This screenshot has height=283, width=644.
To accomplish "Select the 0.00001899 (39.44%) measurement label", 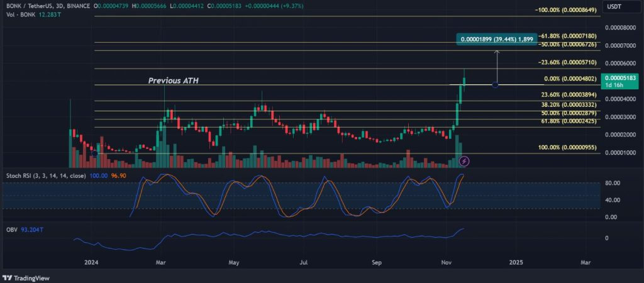I will tap(497, 39).
